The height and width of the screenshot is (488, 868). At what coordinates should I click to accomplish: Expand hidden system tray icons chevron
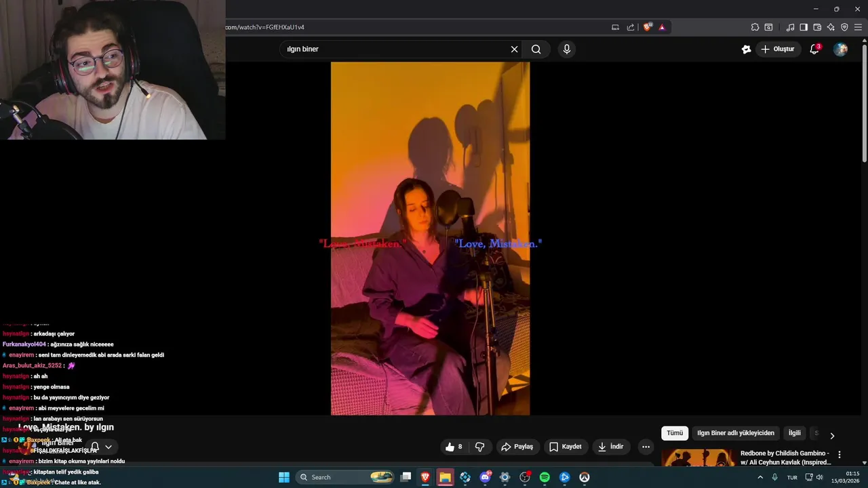[x=759, y=477]
